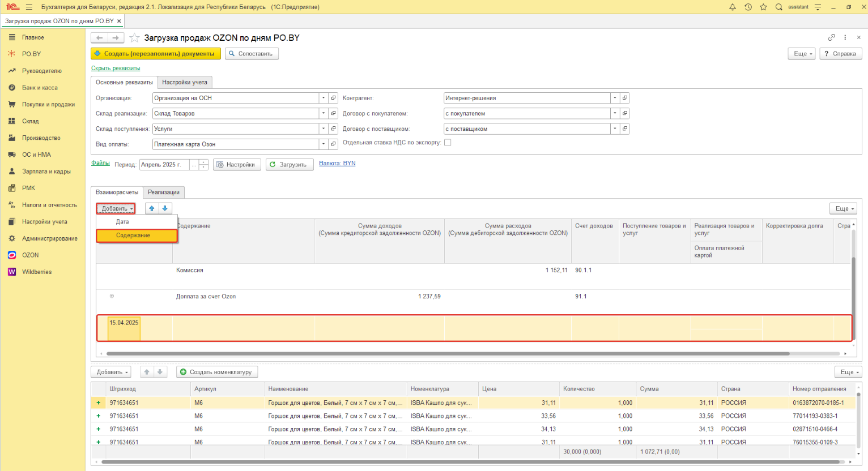The image size is (868, 471).
Task: Open notifications bell icon
Action: [733, 7]
